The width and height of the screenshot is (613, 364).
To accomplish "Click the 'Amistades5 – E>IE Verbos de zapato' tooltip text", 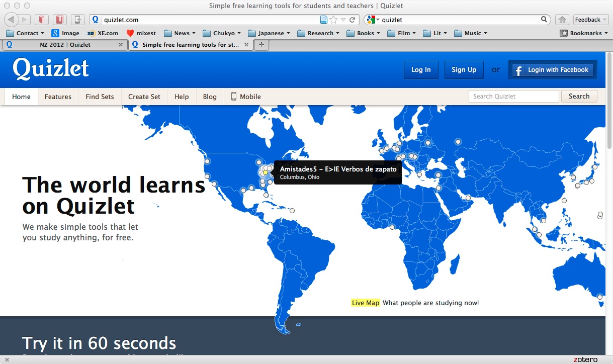I will 338,169.
